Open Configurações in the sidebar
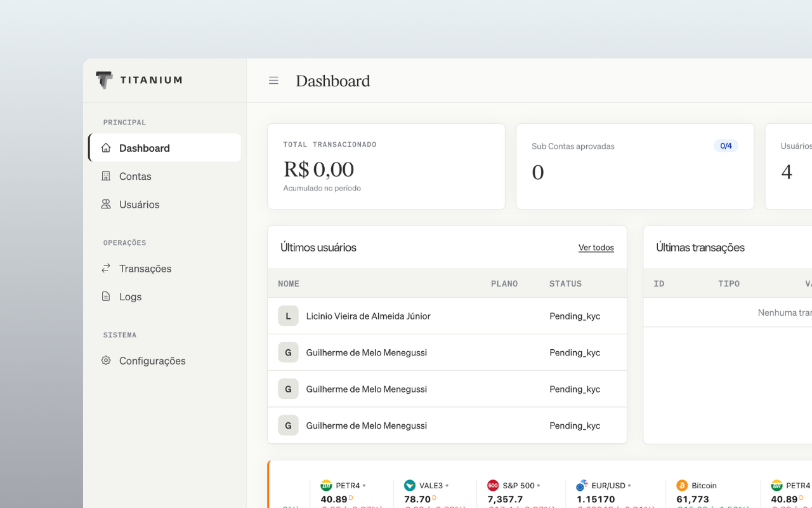The image size is (812, 508). pos(165,360)
